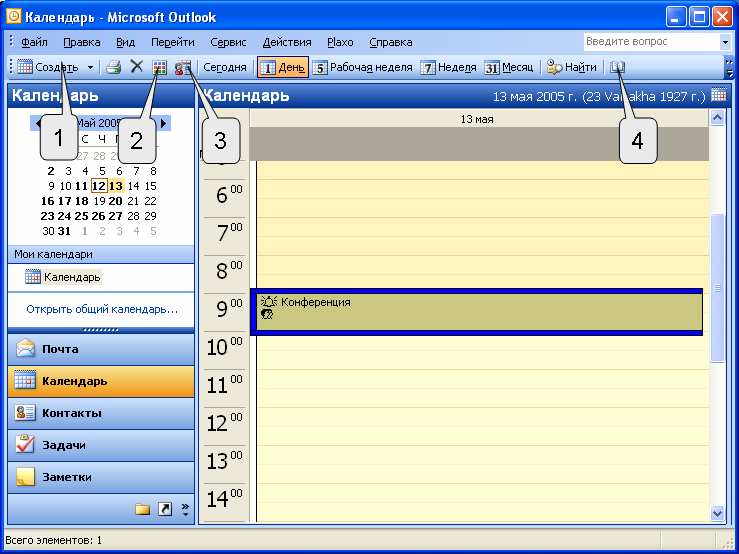Open the Перейти menu

[172, 42]
